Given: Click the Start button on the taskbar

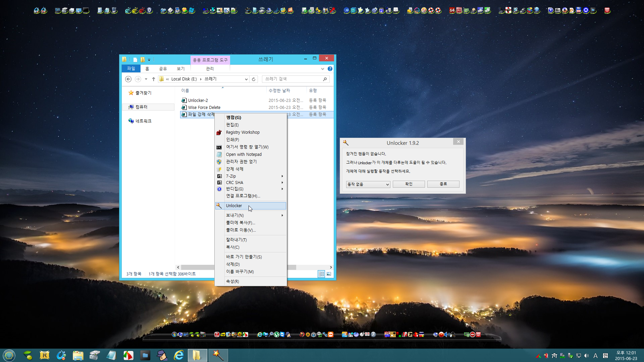Looking at the screenshot, I should [x=9, y=355].
